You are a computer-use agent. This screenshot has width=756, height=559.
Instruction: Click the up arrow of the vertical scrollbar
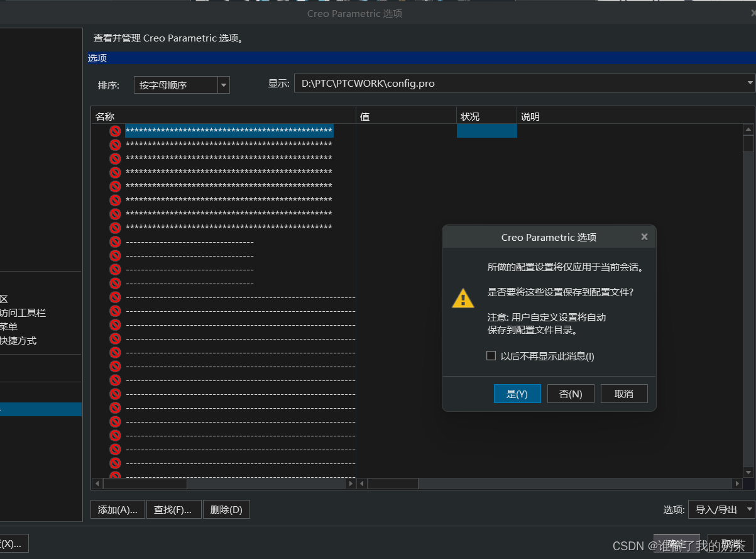pyautogui.click(x=748, y=128)
